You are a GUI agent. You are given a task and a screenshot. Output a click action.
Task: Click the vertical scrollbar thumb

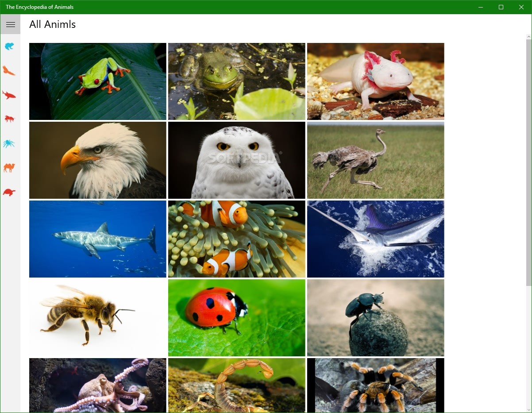coord(529,162)
